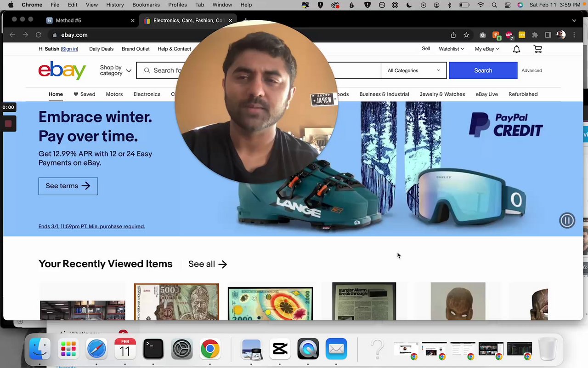Screen dimensions: 588x368
Task: Expand the Watchlist dropdown
Action: (x=451, y=49)
